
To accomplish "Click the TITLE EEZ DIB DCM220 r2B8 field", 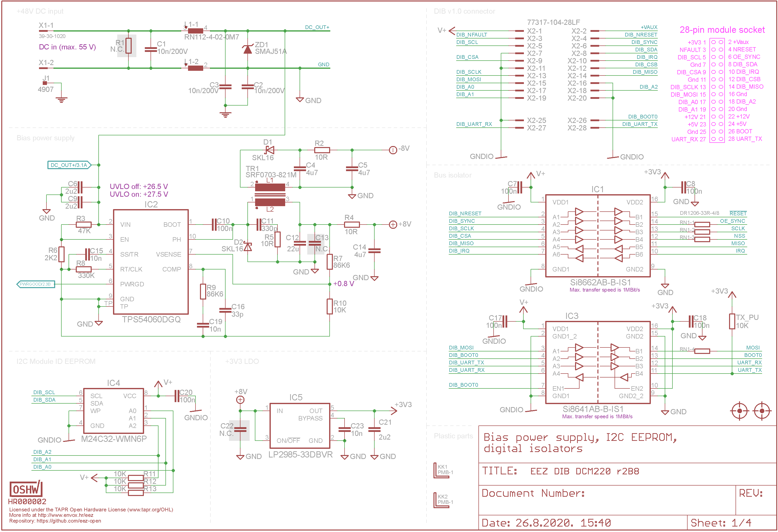I will 561,471.
